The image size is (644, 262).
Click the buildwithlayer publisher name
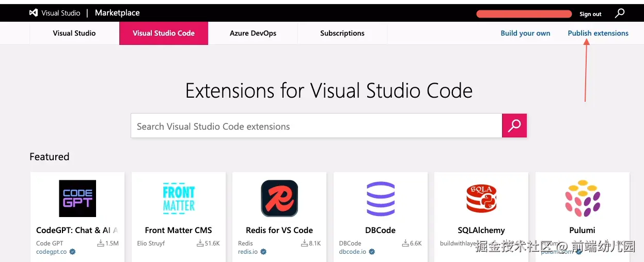(x=459, y=243)
